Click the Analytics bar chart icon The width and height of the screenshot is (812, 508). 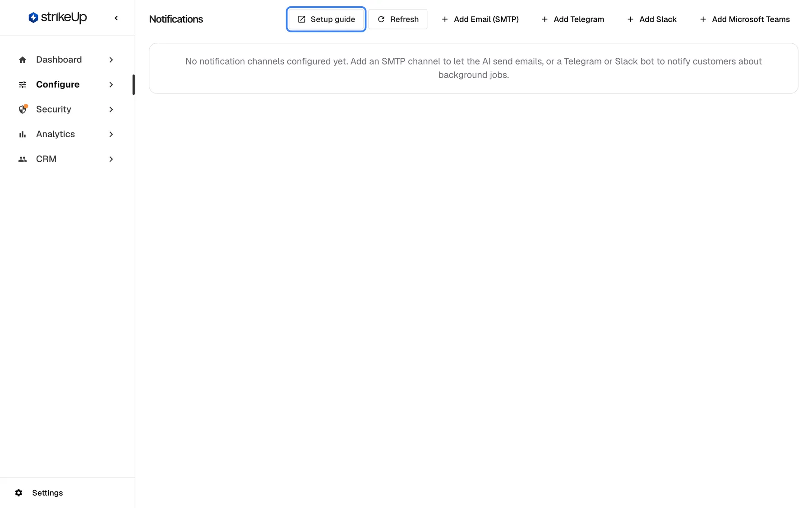[x=23, y=134]
